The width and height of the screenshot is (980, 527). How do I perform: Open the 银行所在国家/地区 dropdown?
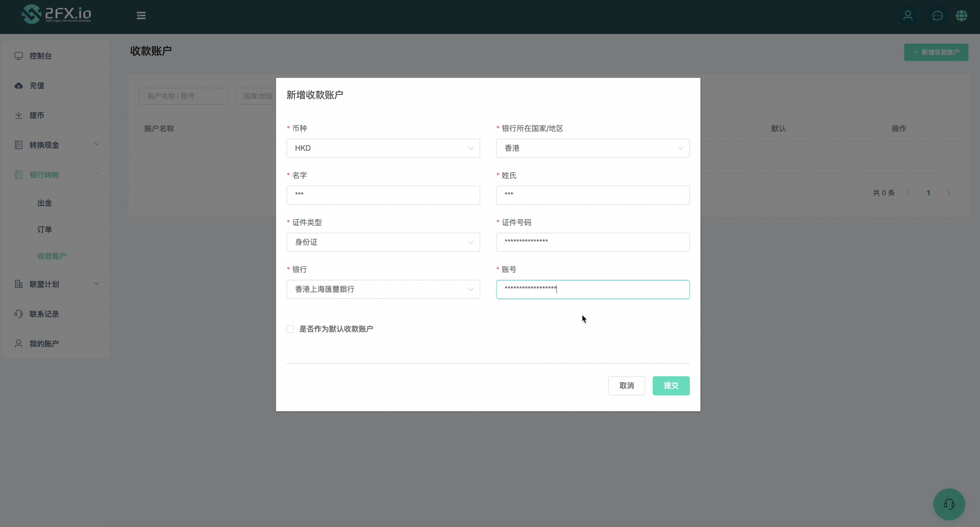point(592,148)
